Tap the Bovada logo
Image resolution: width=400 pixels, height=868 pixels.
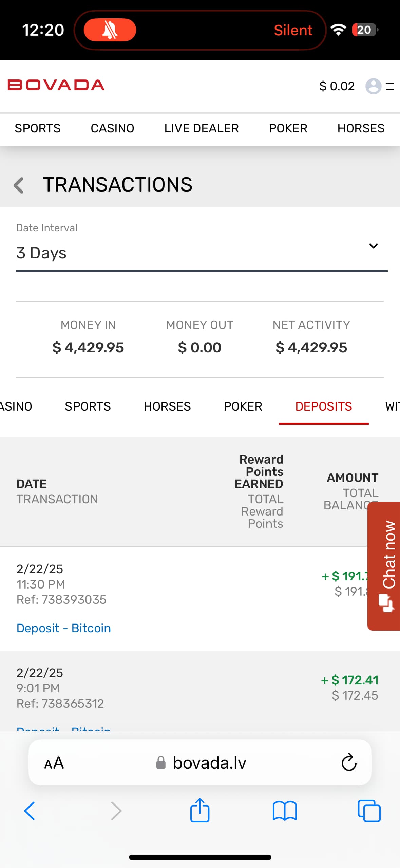coord(56,85)
